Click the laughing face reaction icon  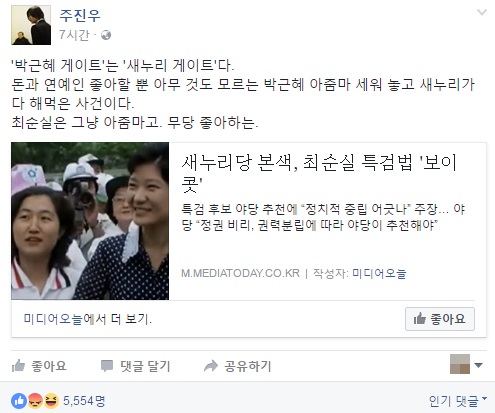coord(51,401)
